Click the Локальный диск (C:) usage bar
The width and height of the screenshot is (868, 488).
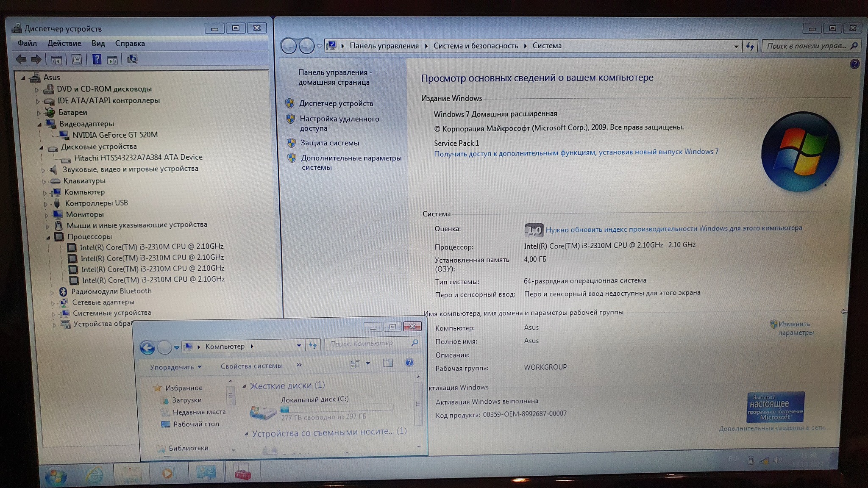[337, 409]
